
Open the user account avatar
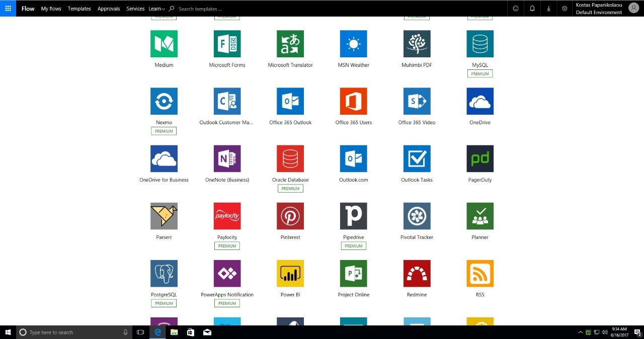coord(633,8)
